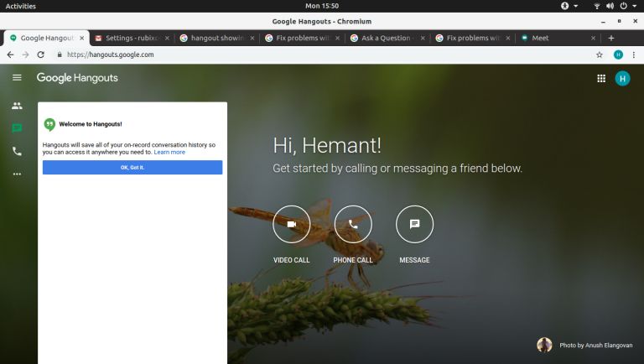644x364 pixels.
Task: Switch to the first Fix problems tab
Action: point(302,38)
